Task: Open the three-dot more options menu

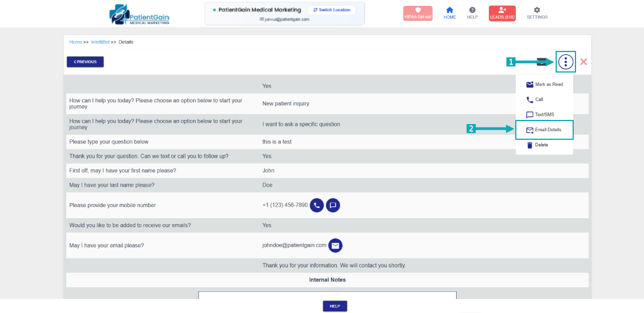Action: 566,62
